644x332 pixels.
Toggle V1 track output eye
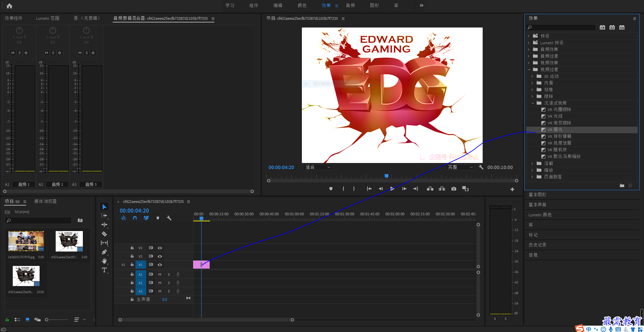point(160,265)
